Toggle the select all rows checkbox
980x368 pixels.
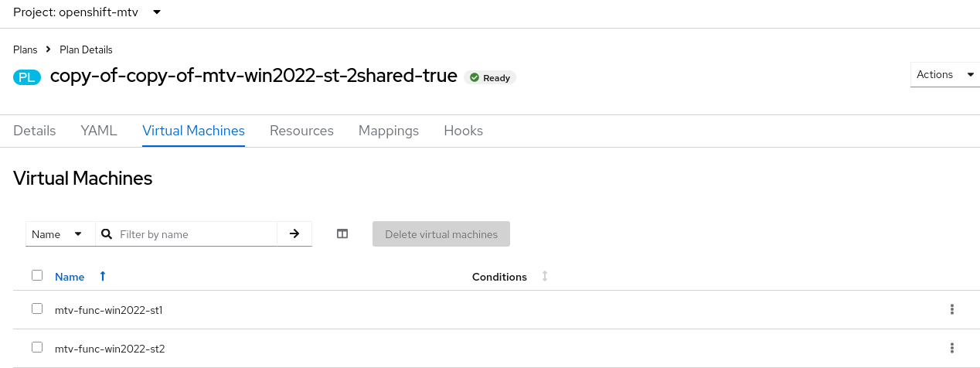click(x=37, y=275)
